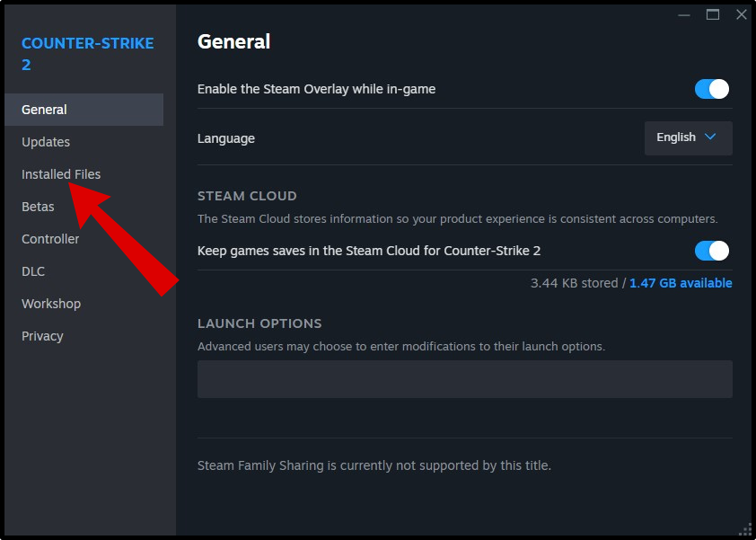Select the General sidebar tab

pos(45,110)
